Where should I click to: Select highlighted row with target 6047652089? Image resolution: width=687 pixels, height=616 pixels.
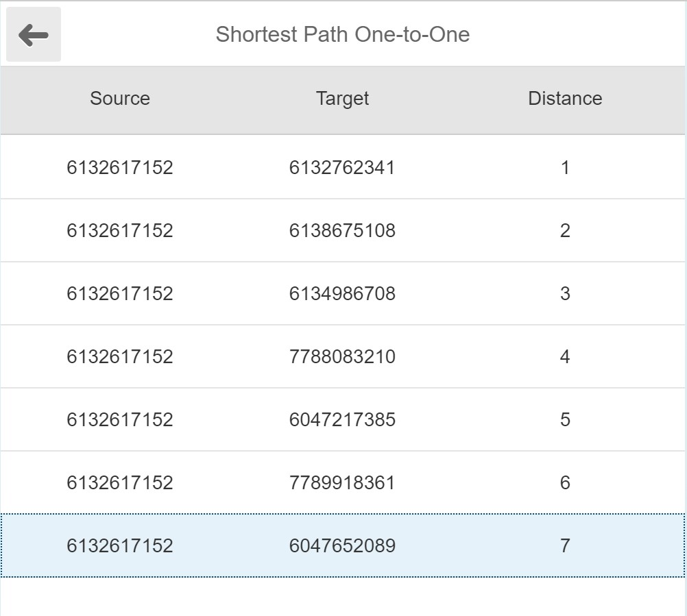pyautogui.click(x=342, y=546)
